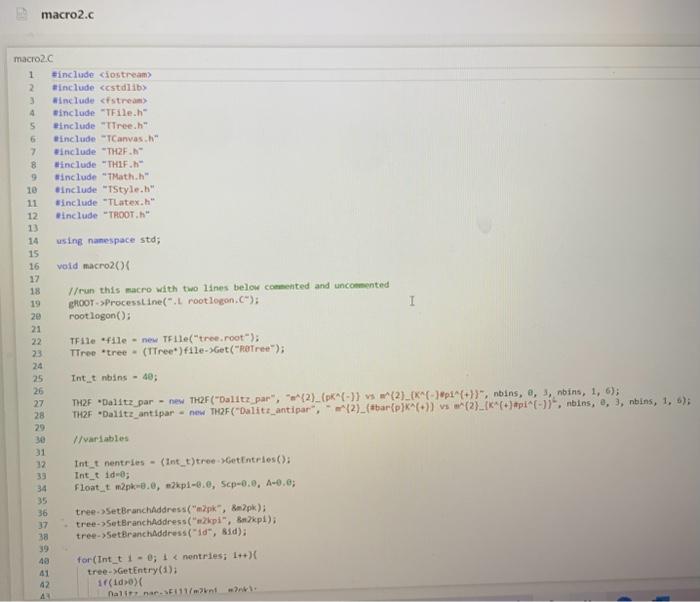Click line number 13 in the gutter
This screenshot has height=602, width=700.
tap(33, 228)
